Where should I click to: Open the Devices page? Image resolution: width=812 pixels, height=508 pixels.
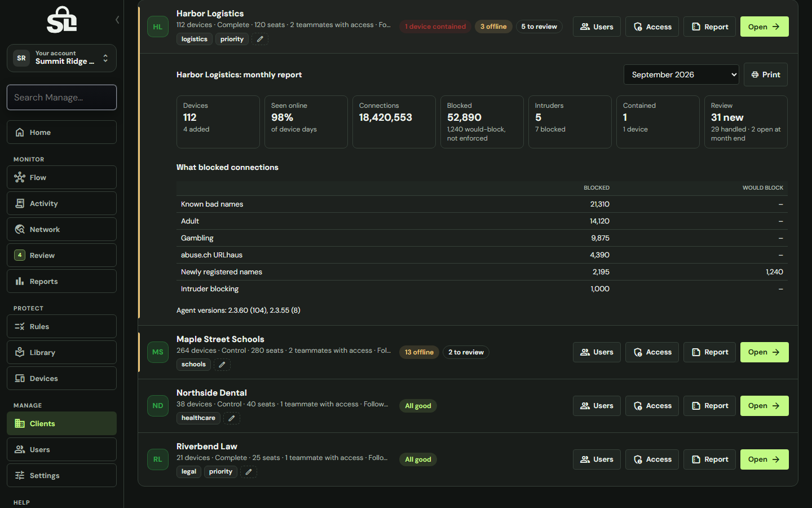pos(61,378)
